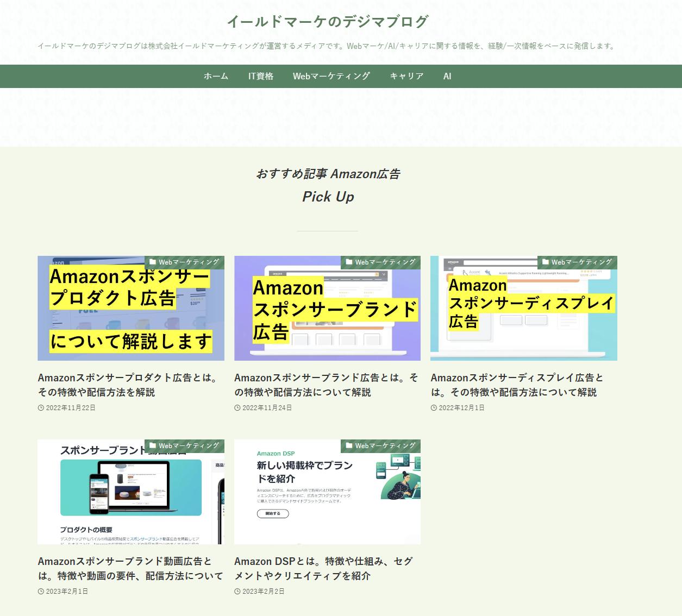The width and height of the screenshot is (682, 616).
Task: Click category tag on the スポンサーディスプレイ広告 card
Action: pyautogui.click(x=577, y=262)
